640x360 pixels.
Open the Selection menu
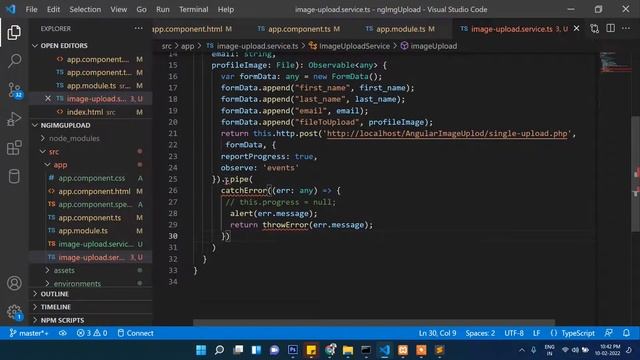[x=85, y=9]
